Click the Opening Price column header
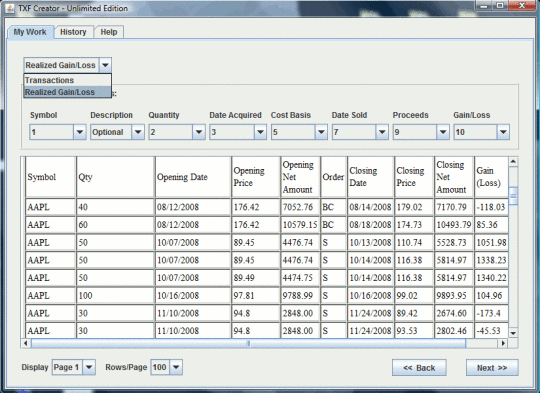 click(256, 177)
